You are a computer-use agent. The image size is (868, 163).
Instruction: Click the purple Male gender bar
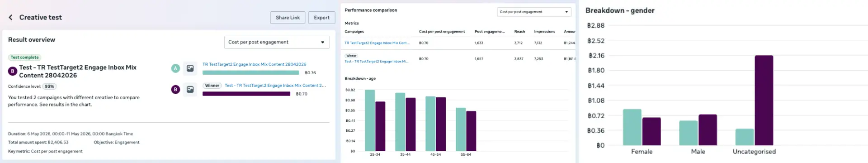point(708,130)
